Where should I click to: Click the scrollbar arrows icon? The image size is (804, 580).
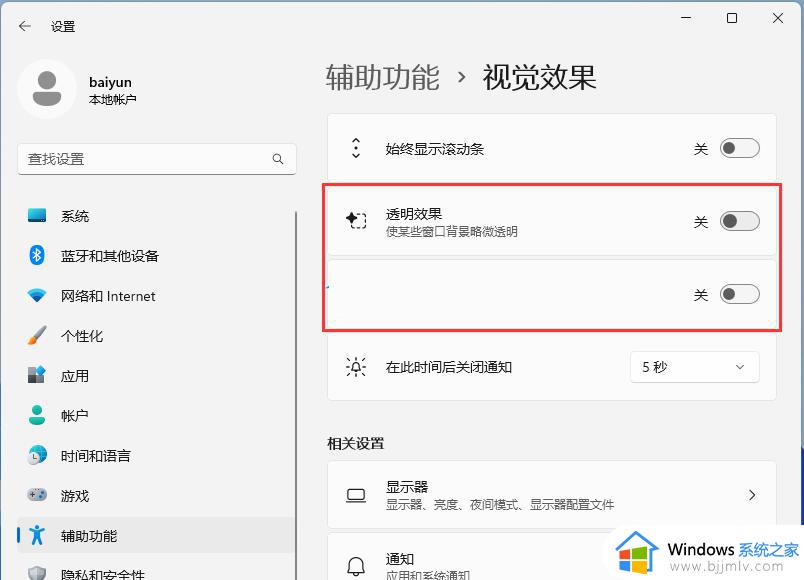356,148
